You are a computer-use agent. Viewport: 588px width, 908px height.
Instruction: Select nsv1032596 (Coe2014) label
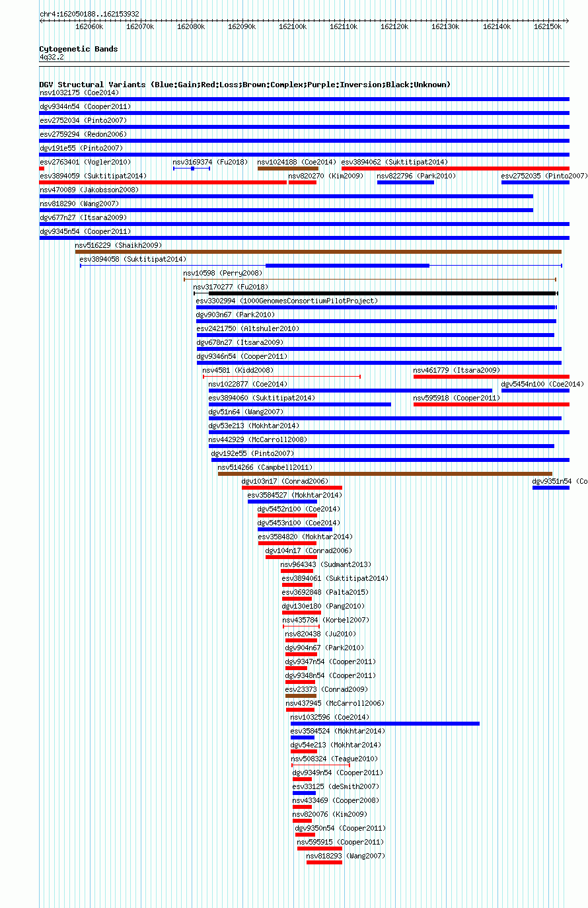330,717
